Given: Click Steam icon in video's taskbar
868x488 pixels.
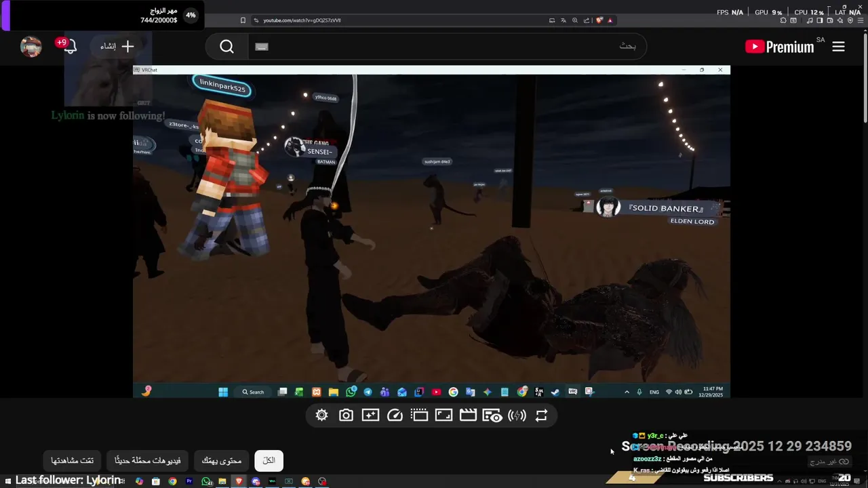Looking at the screenshot, I should click(x=555, y=392).
